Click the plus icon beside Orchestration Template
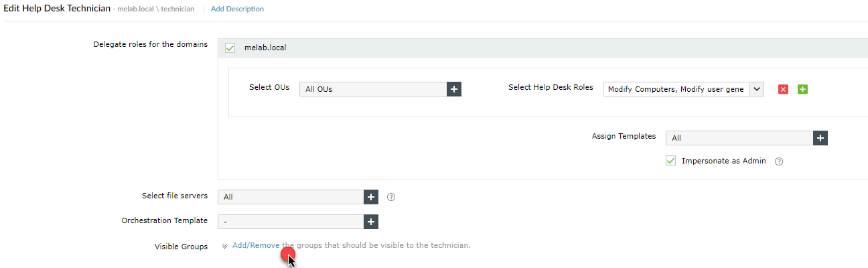 (371, 221)
